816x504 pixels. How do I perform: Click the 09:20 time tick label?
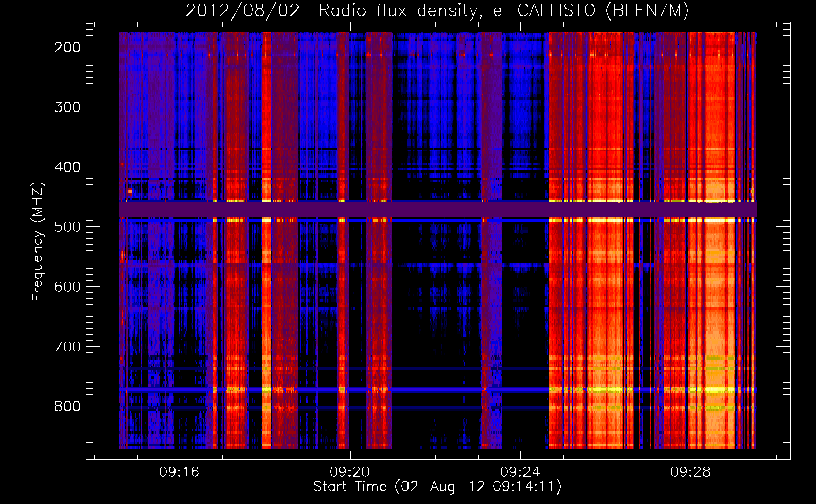349,472
